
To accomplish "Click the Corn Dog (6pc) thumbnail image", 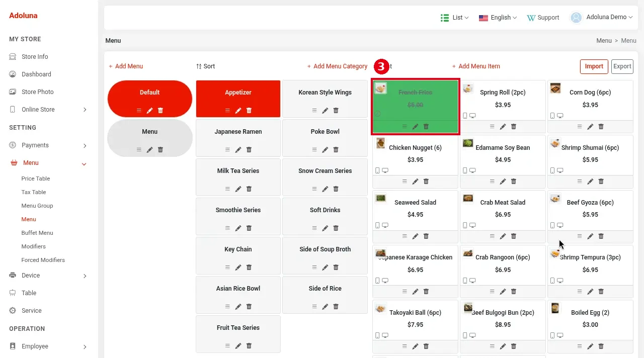I will [x=555, y=88].
